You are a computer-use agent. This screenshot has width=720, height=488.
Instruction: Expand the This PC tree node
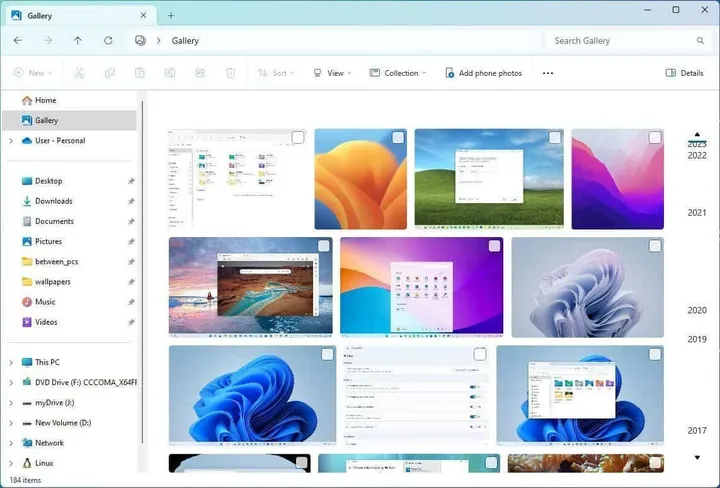(11, 362)
